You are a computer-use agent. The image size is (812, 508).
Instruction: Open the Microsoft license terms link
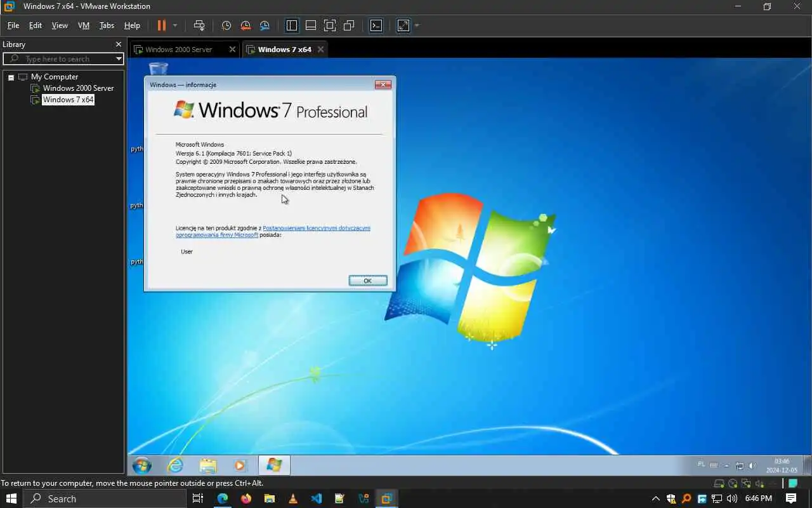(x=273, y=231)
